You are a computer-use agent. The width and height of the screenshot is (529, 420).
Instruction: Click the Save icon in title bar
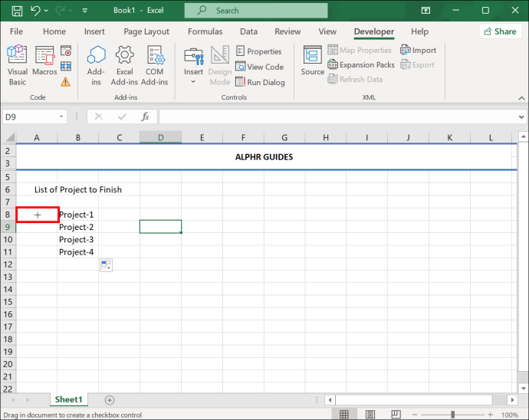pos(17,11)
